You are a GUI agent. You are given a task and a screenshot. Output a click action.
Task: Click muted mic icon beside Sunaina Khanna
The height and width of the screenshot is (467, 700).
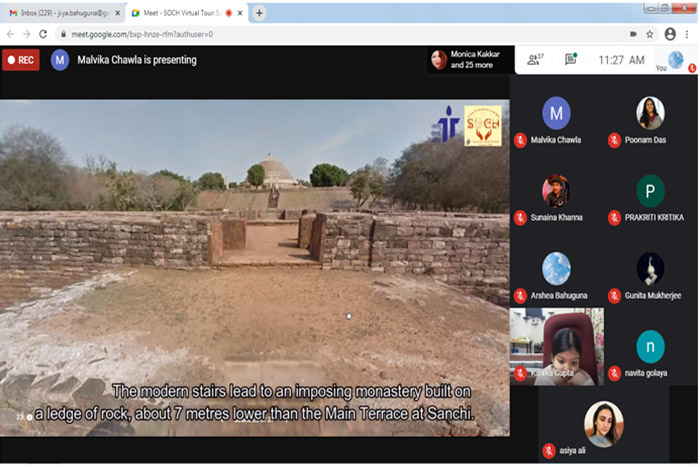(x=520, y=218)
